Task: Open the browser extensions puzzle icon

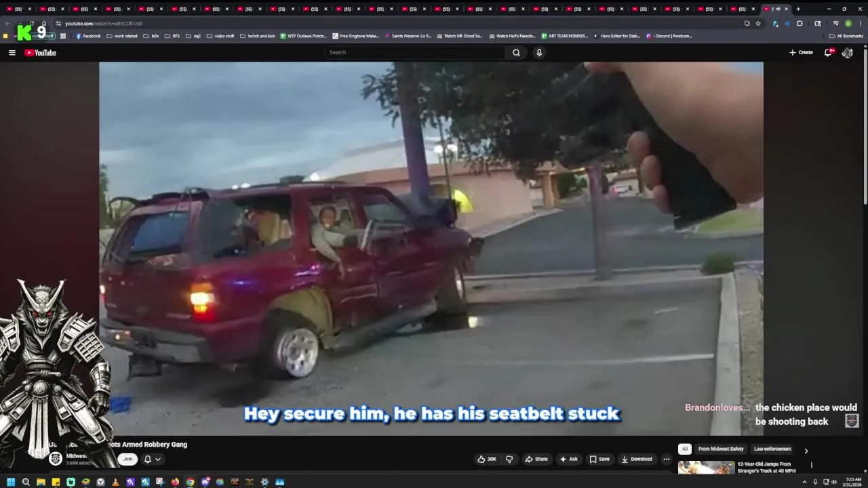Action: click(x=800, y=23)
